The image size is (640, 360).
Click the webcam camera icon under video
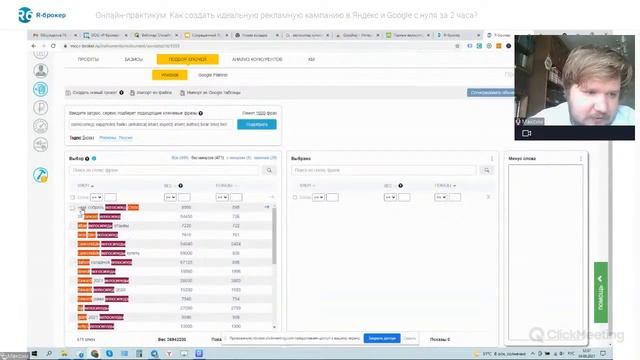(527, 133)
